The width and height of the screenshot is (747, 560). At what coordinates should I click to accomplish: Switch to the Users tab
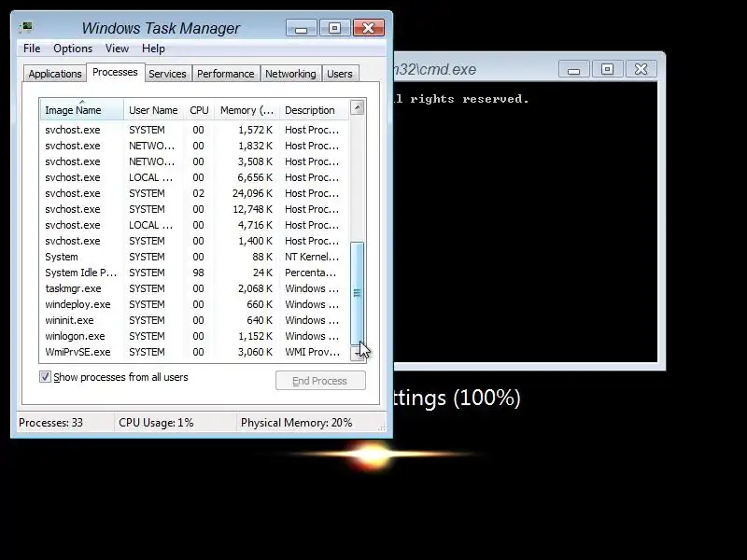[340, 74]
